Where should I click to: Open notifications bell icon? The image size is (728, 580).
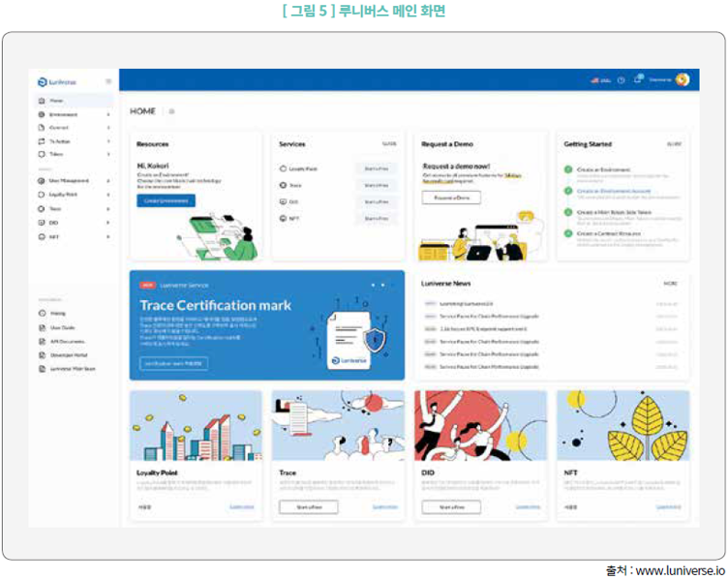(638, 79)
